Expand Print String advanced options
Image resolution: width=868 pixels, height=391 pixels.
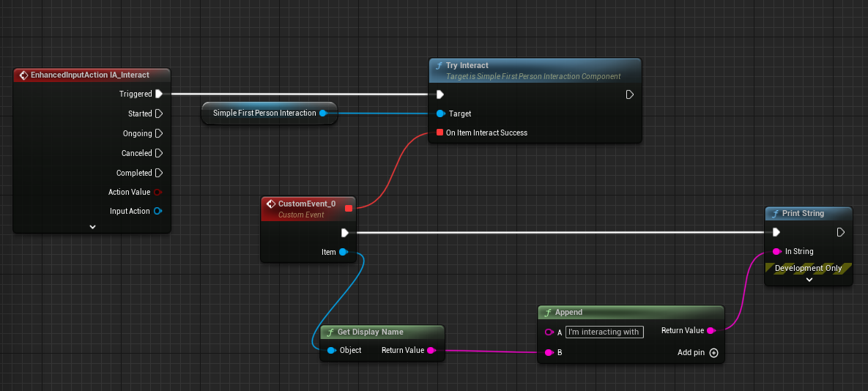809,280
